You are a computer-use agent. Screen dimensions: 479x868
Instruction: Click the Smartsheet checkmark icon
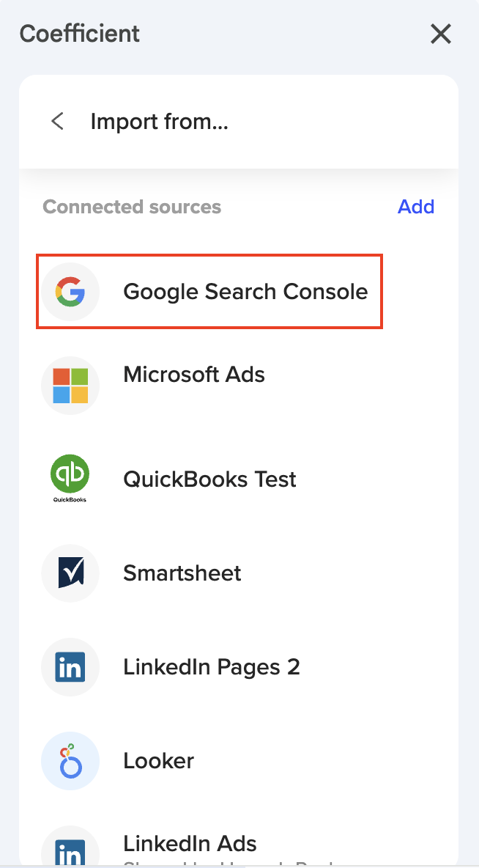(70, 573)
